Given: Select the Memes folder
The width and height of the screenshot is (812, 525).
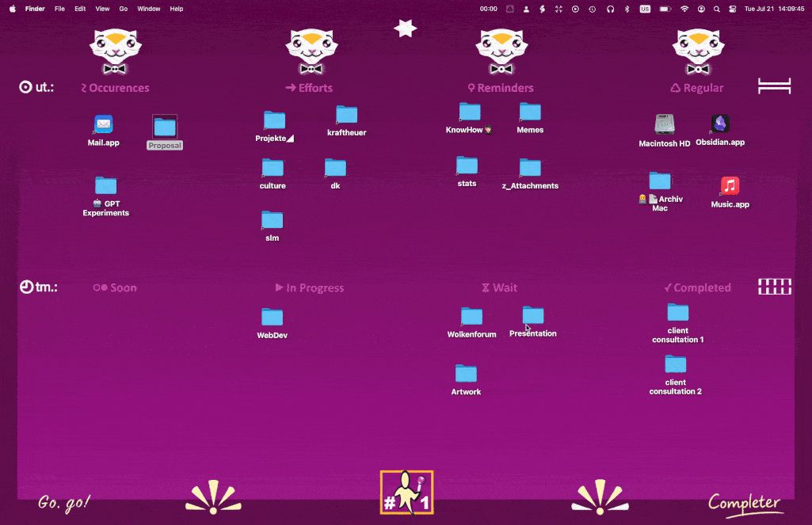Looking at the screenshot, I should tap(530, 112).
